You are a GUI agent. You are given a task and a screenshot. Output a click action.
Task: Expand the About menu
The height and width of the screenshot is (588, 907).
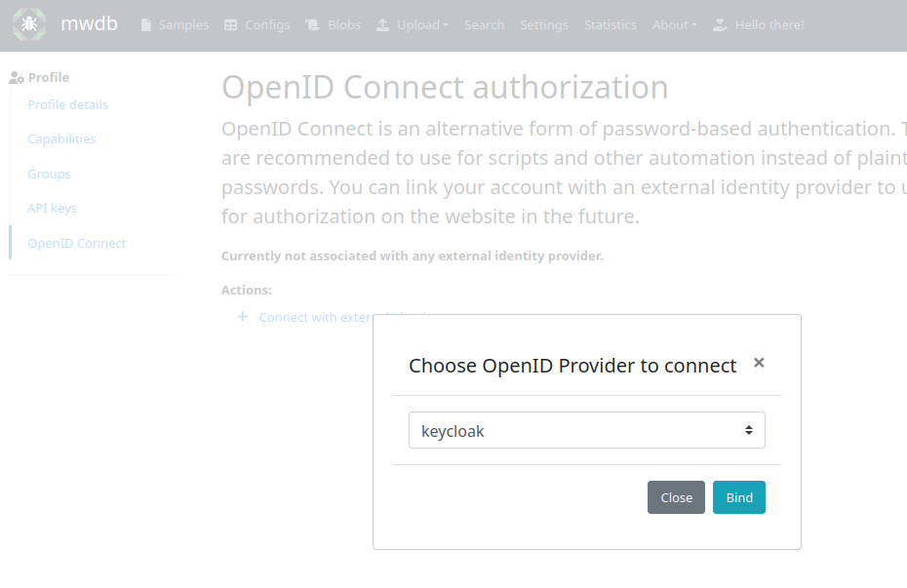pyautogui.click(x=675, y=24)
